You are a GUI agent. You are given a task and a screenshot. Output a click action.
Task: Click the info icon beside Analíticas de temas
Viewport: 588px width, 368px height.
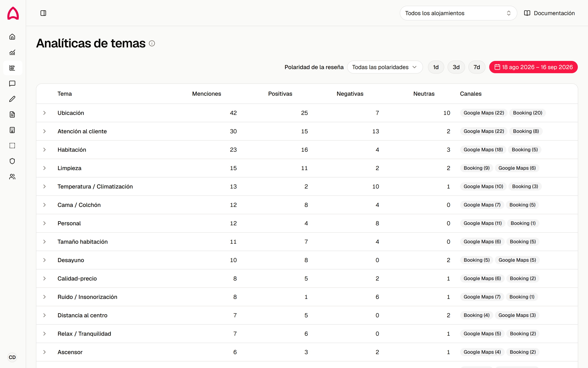click(152, 44)
